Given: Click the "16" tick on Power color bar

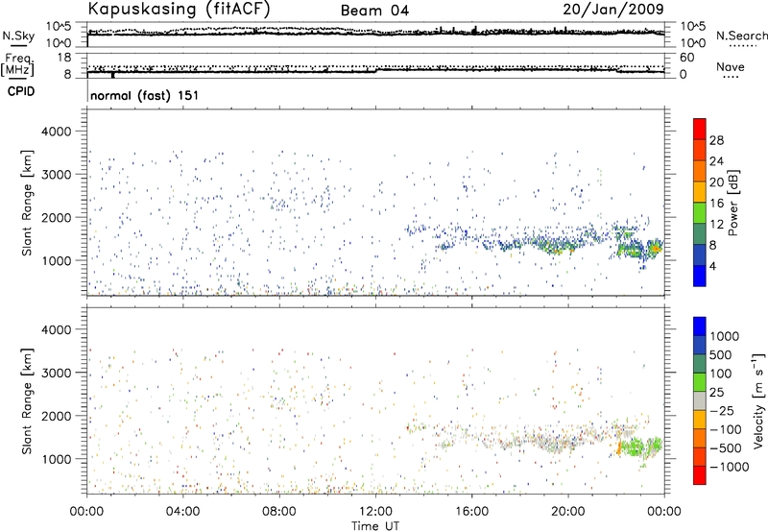Looking at the screenshot, I should pos(716,204).
